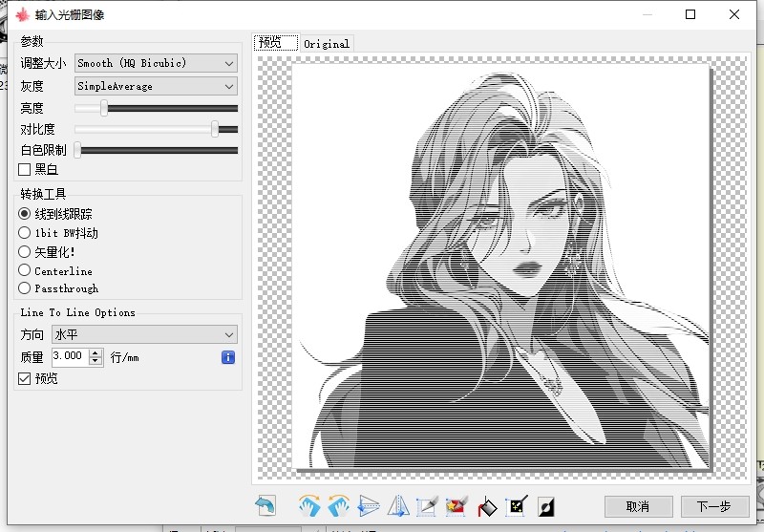
Task: Click the 取消 button
Action: tap(638, 506)
